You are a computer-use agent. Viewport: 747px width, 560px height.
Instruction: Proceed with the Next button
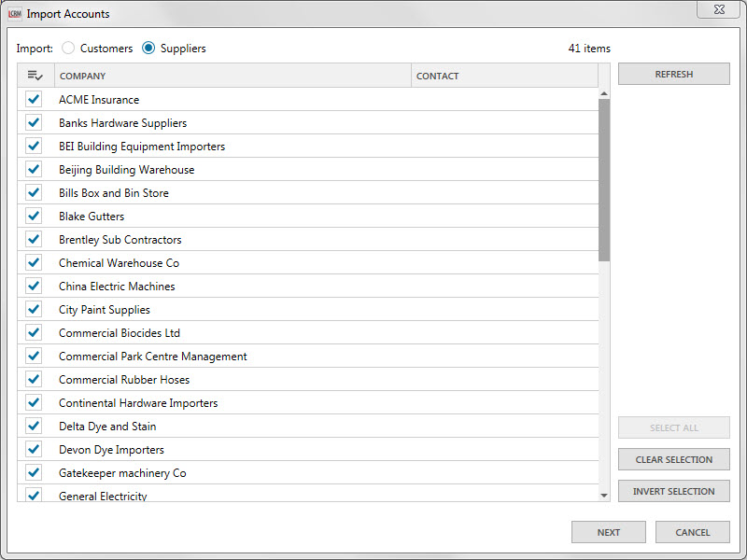pyautogui.click(x=608, y=532)
